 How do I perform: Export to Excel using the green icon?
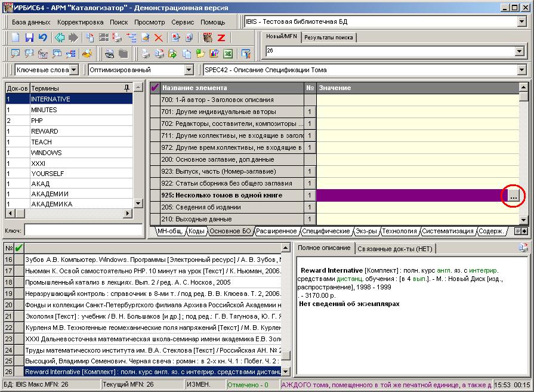click(x=227, y=54)
